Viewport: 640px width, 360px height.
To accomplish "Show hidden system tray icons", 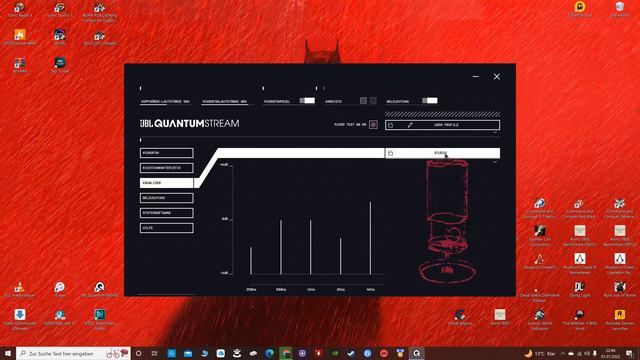I will pos(563,353).
